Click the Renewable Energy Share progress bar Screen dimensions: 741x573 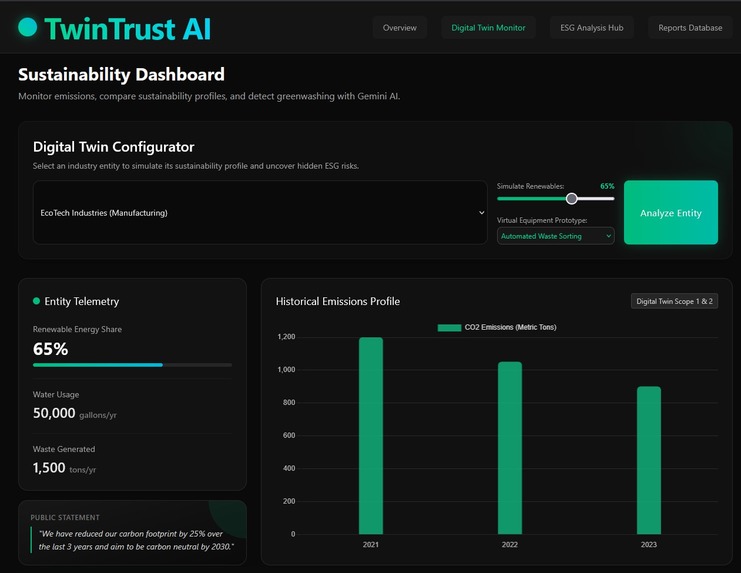coord(132,365)
